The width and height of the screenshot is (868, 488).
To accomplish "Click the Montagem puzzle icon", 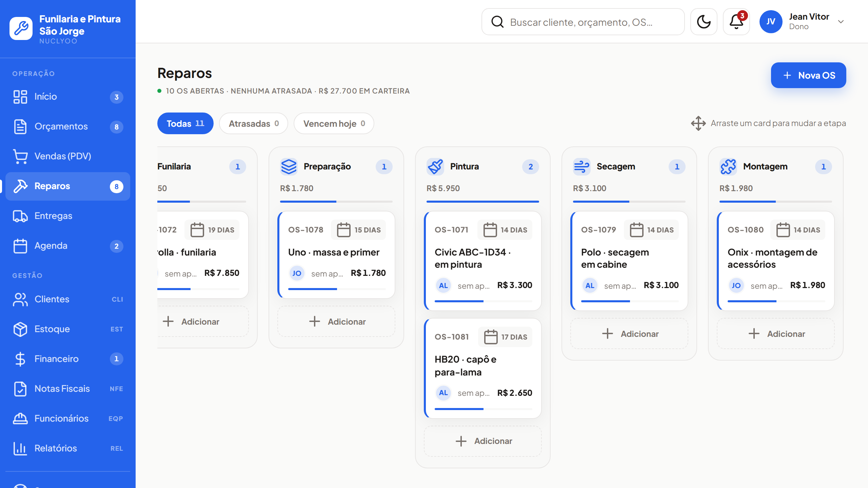I will tap(728, 166).
